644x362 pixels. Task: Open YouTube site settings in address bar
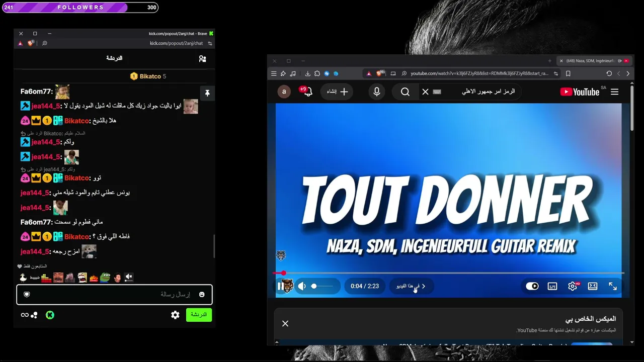click(556, 73)
